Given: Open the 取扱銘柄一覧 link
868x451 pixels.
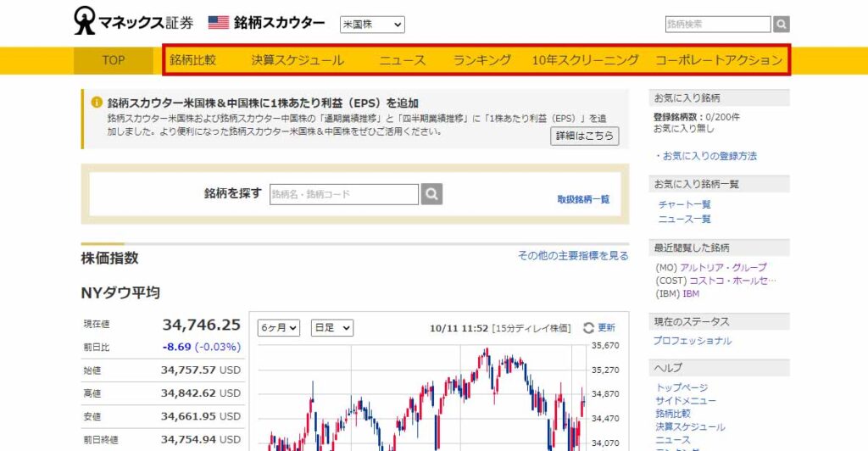Looking at the screenshot, I should point(583,199).
